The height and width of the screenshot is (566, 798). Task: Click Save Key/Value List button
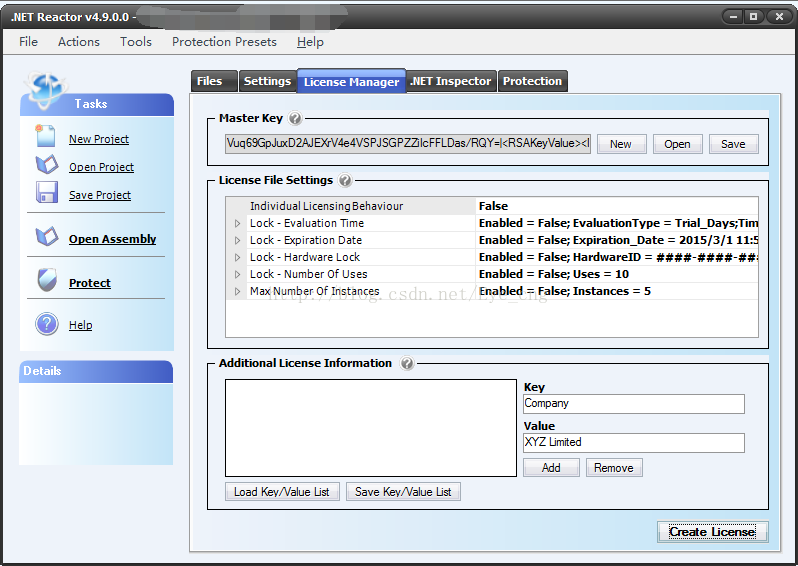point(404,492)
